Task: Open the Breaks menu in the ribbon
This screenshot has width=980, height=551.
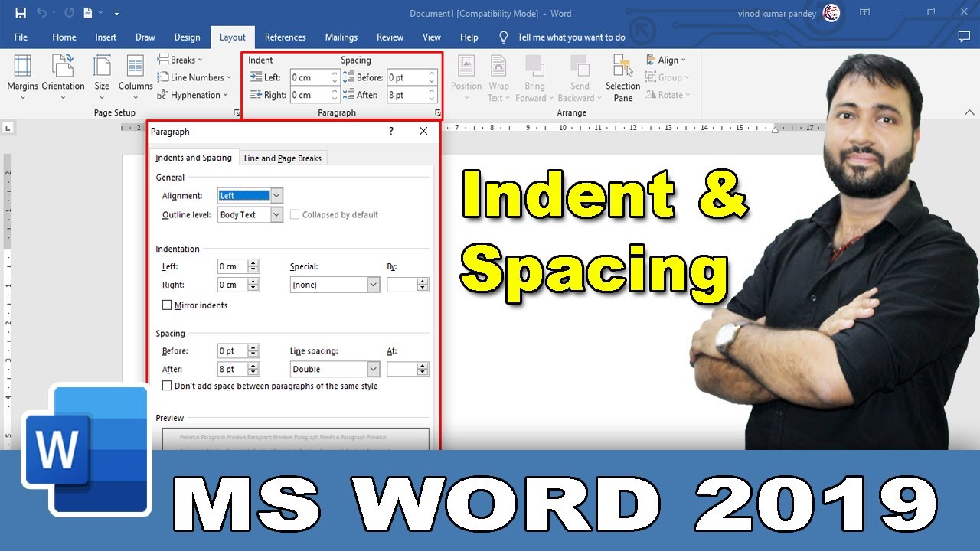Action: (180, 60)
